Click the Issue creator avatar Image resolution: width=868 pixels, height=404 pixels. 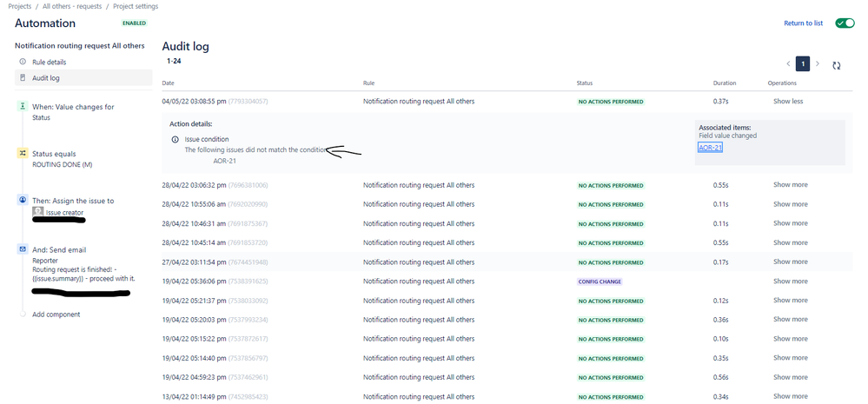[x=38, y=212]
